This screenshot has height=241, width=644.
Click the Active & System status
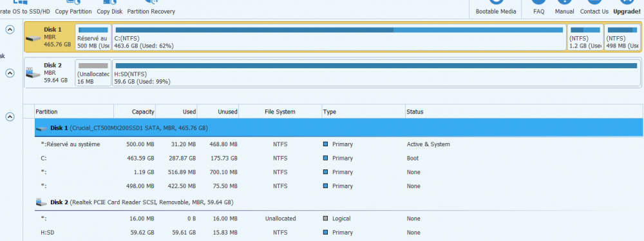tap(428, 144)
